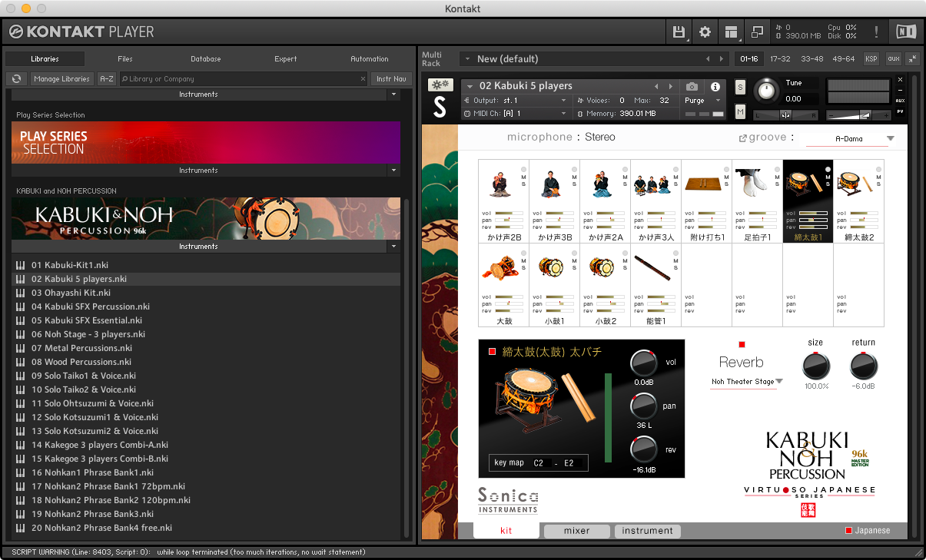Toggle 締太鼓(太鼓) 太バチ enable red square
The image size is (926, 560).
click(x=492, y=352)
